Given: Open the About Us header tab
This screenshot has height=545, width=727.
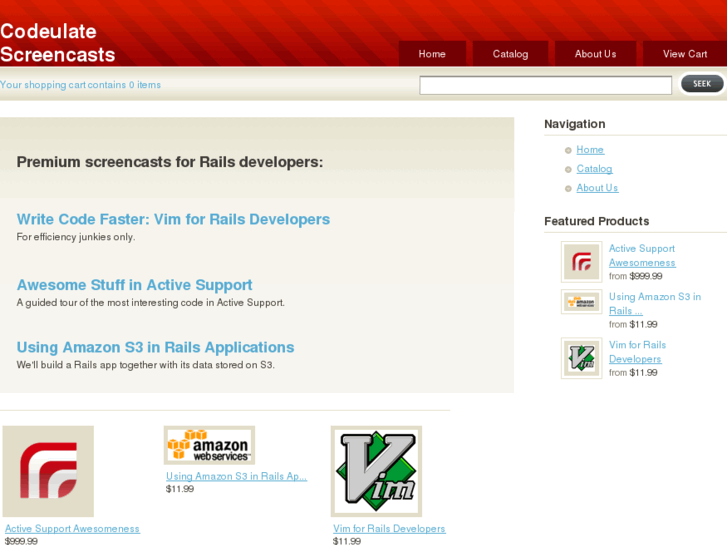Looking at the screenshot, I should click(595, 54).
